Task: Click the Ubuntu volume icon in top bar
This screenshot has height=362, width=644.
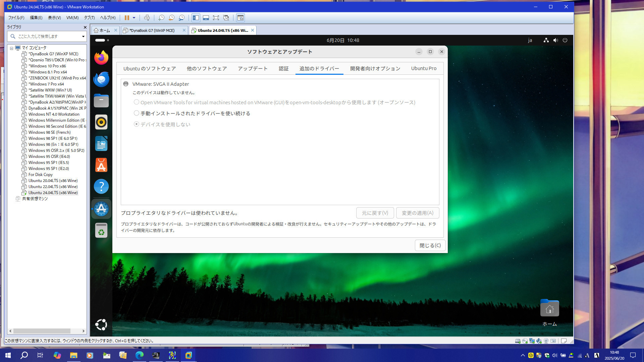Action: [555, 40]
